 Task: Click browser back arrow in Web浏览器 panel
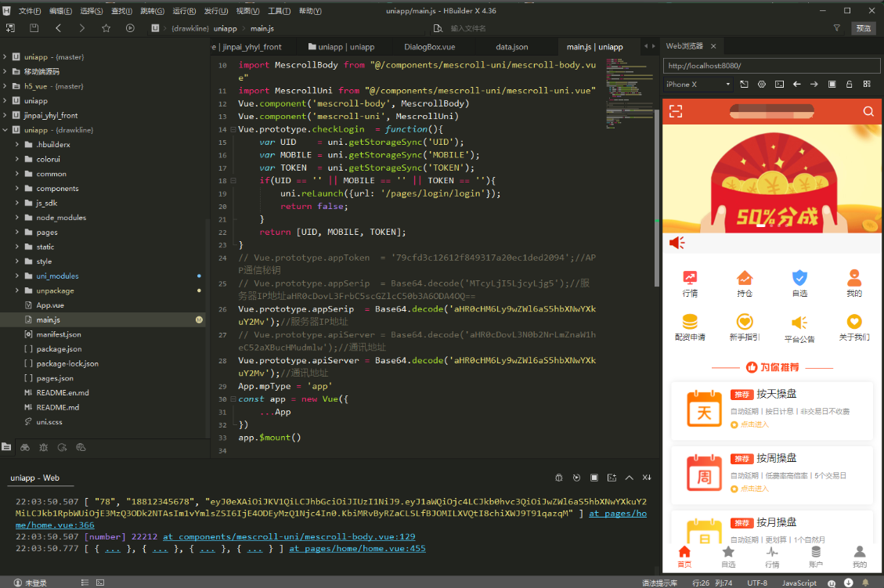(796, 84)
